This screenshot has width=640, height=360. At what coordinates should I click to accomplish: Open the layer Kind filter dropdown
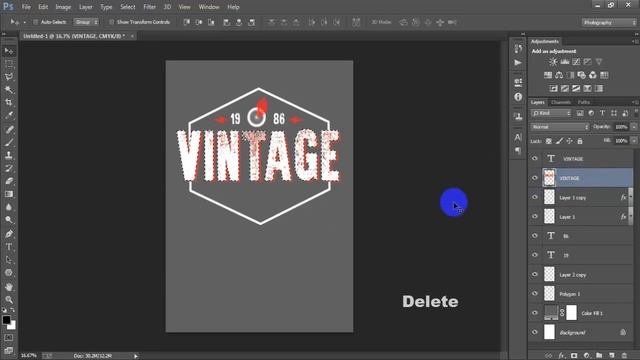(551, 113)
